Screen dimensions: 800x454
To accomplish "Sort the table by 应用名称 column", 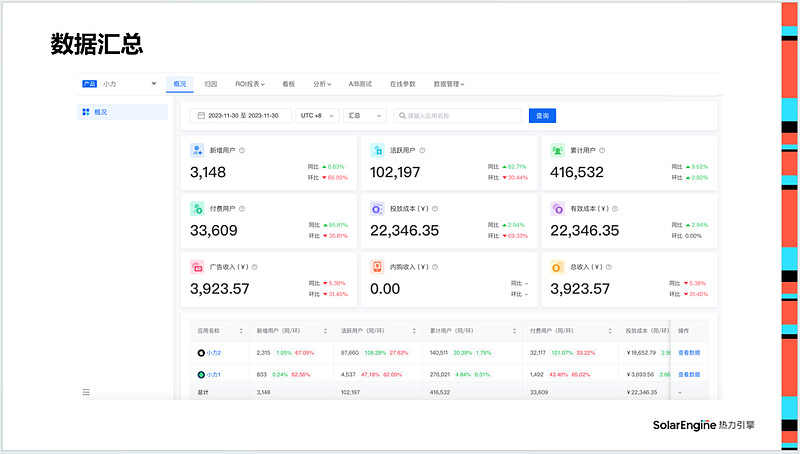I will pyautogui.click(x=241, y=330).
